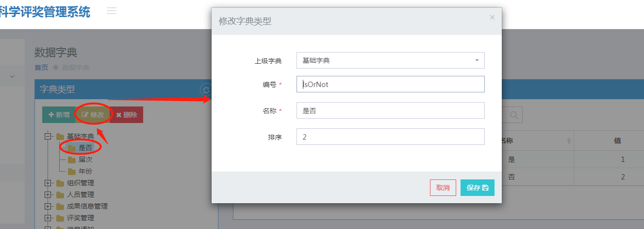Click the 取消 button

[443, 188]
